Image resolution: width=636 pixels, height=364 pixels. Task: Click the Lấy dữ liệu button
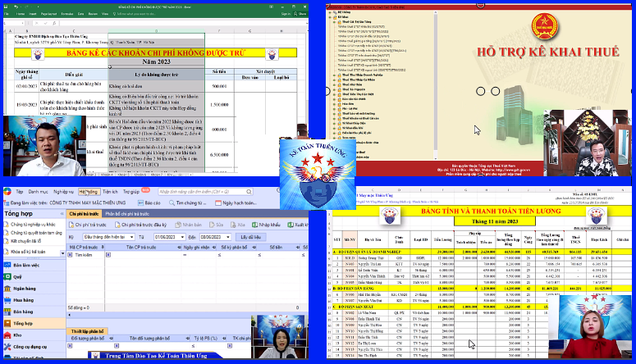pyautogui.click(x=250, y=237)
